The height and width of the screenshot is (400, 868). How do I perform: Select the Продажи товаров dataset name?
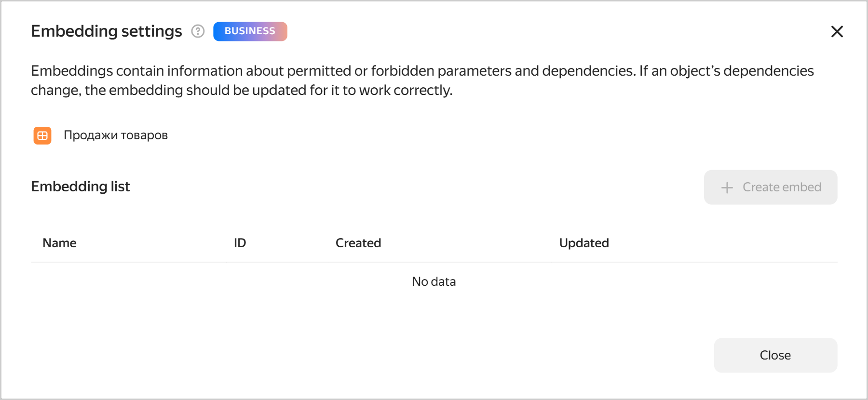tap(116, 135)
